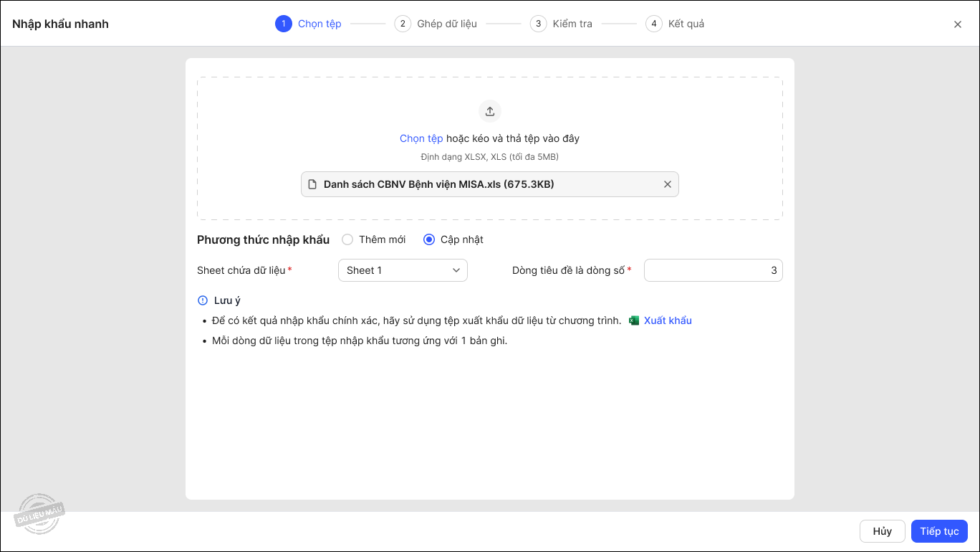Go to Kiểm tra step
Viewport: 980px width, 552px height.
572,24
